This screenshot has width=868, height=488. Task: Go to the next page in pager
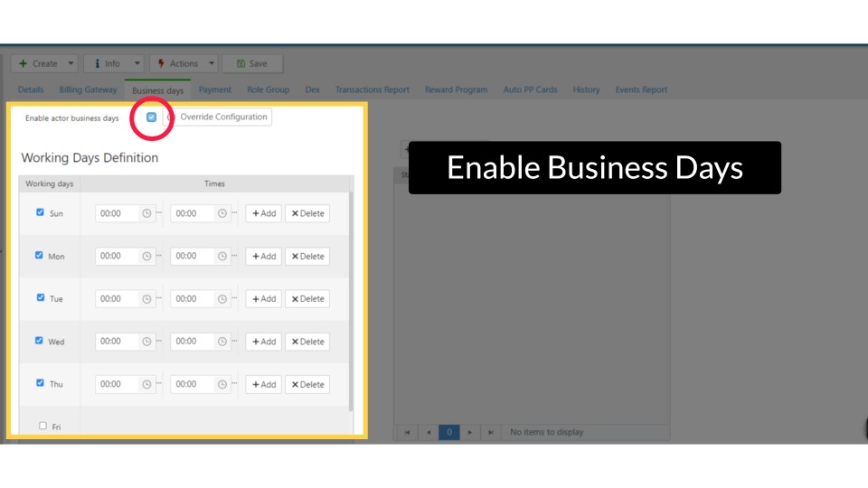click(x=470, y=433)
